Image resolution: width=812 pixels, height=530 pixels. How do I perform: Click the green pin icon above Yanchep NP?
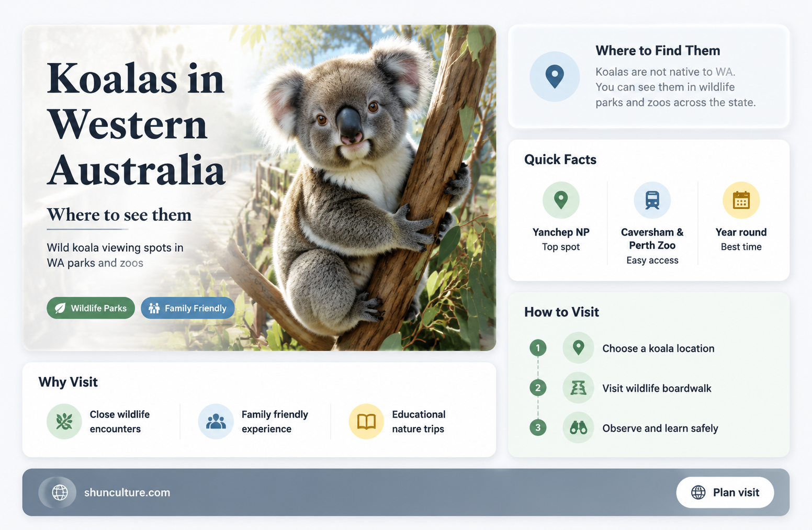click(x=561, y=200)
